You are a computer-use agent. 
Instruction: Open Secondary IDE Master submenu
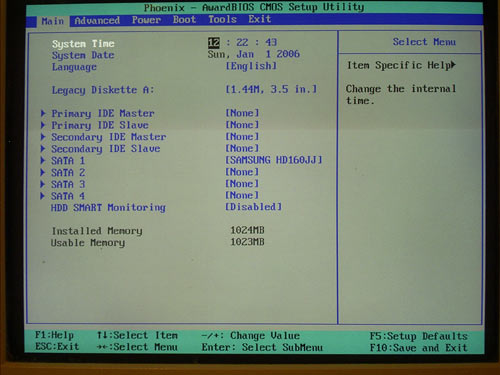(109, 137)
